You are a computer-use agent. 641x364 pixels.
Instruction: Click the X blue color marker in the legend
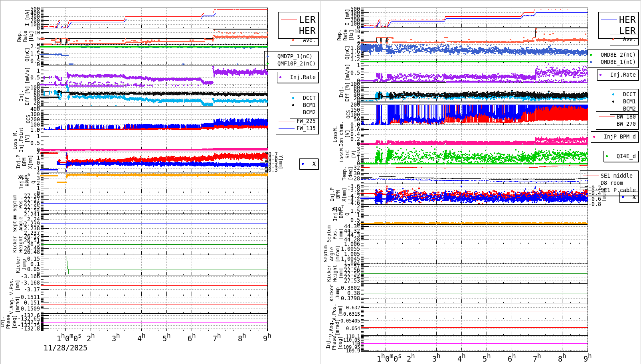302,164
